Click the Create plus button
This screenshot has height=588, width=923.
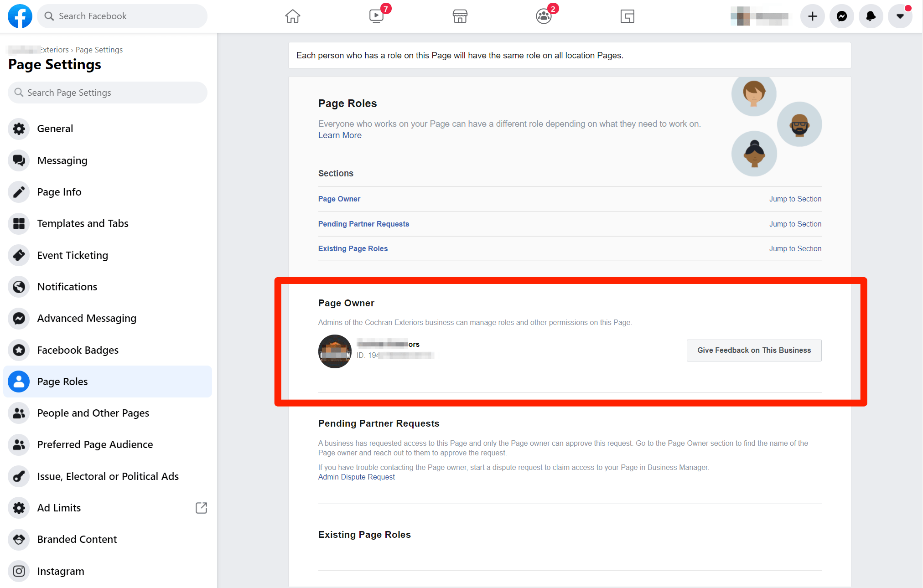[813, 16]
